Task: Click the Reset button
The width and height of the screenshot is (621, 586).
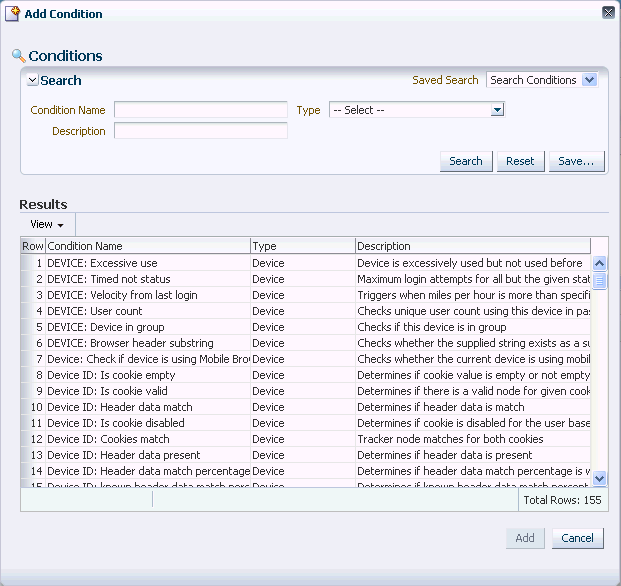Action: 520,161
